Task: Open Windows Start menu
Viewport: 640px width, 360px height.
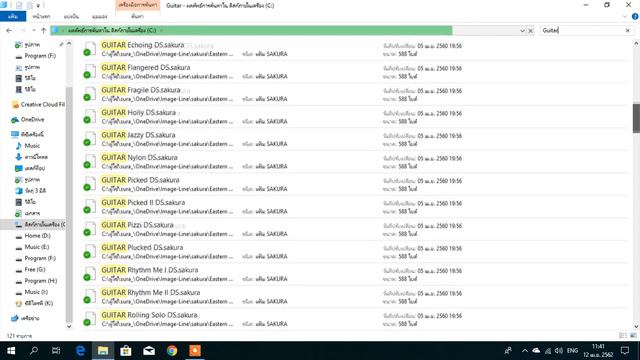Action: coord(11,351)
